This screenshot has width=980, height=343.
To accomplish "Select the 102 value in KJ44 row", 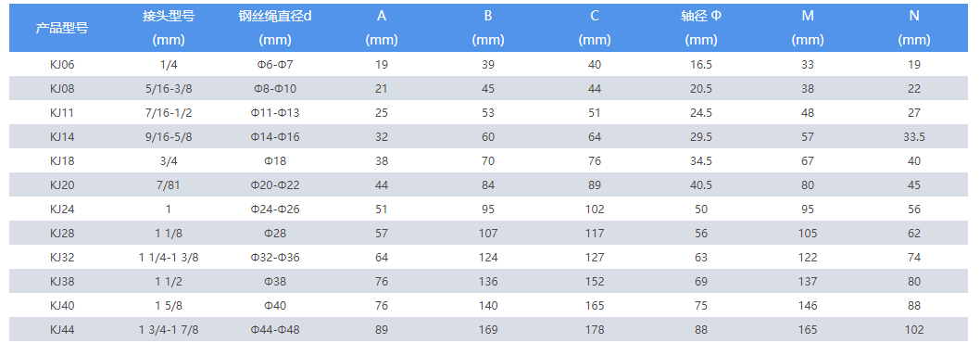I will (x=914, y=330).
